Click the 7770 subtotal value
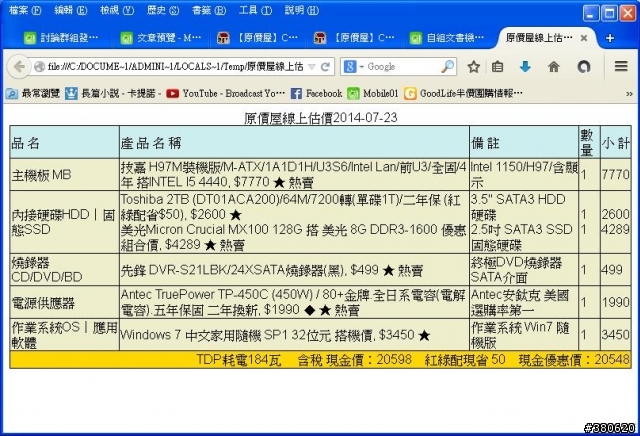Image resolution: width=640 pixels, height=436 pixels. coord(616,175)
